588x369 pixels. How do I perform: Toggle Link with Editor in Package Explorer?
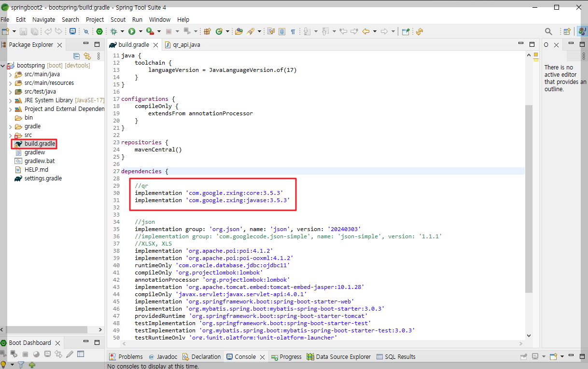pyautogui.click(x=87, y=56)
